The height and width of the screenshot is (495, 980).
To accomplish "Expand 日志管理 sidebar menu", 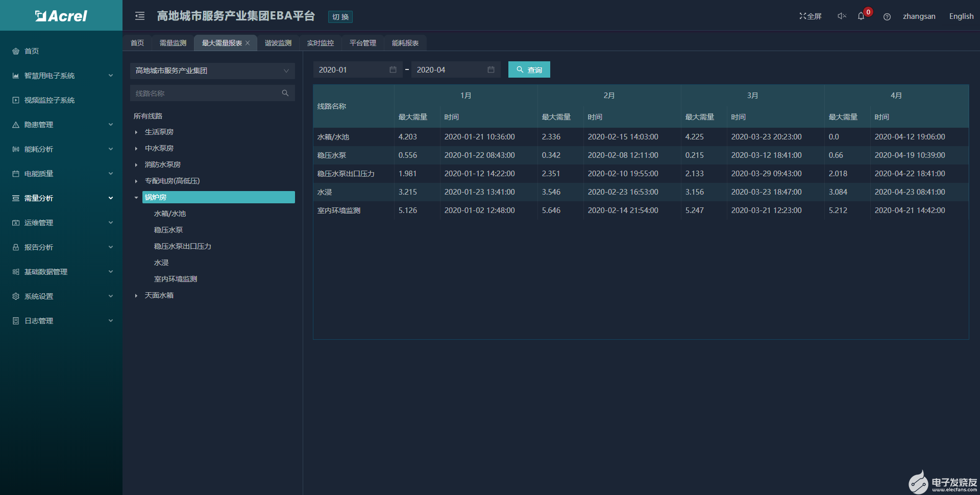I will (x=61, y=321).
